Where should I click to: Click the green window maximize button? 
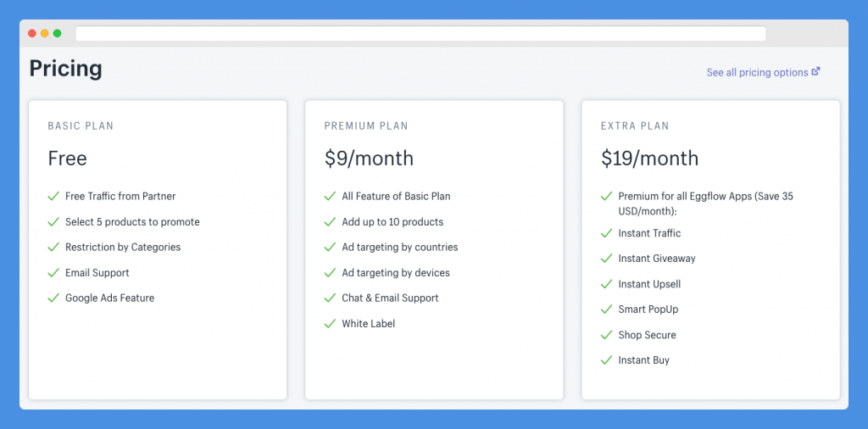coord(57,34)
